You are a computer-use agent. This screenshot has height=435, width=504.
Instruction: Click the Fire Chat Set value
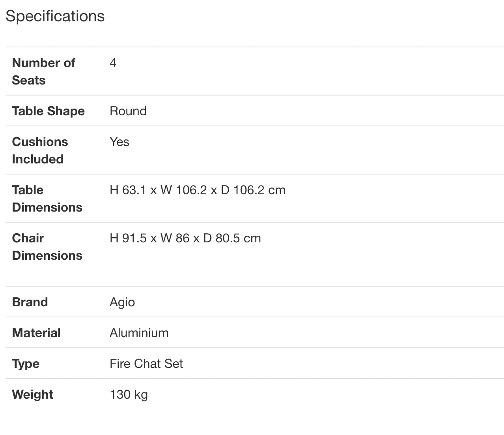tap(146, 364)
